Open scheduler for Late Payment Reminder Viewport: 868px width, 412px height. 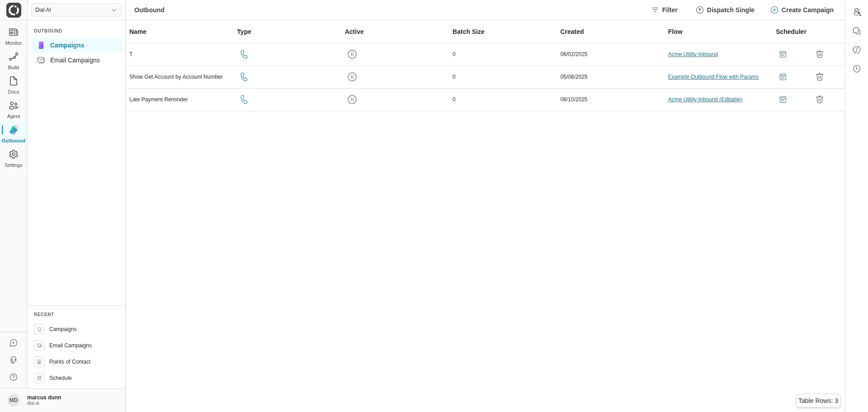click(783, 99)
